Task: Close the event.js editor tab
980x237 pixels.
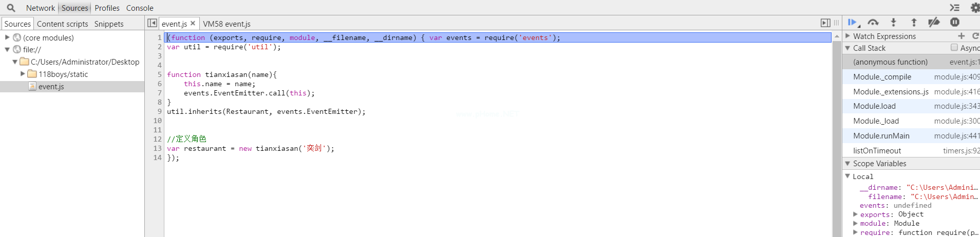Action: [x=193, y=23]
